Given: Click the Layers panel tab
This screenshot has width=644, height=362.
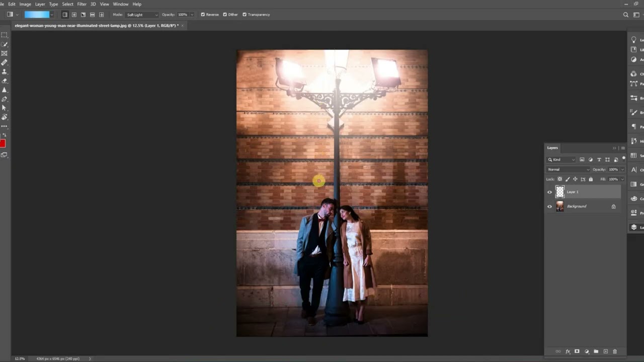Looking at the screenshot, I should pyautogui.click(x=552, y=148).
